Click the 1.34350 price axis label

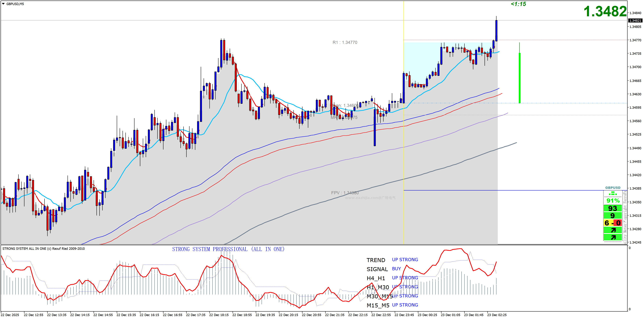(x=635, y=202)
